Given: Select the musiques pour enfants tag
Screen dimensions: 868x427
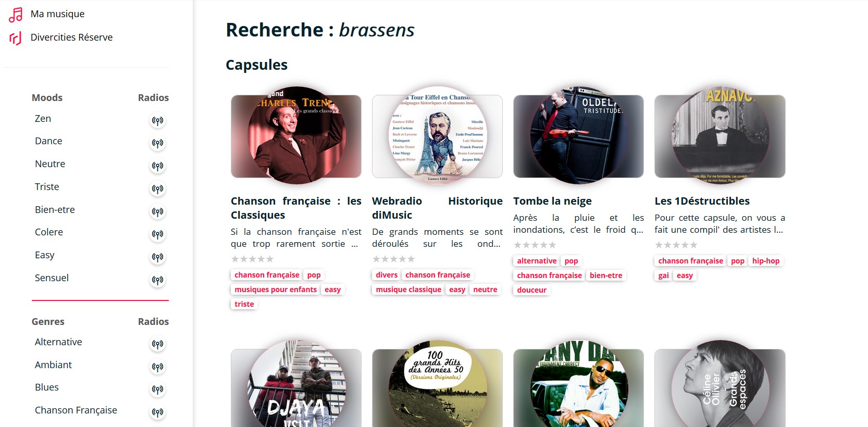Looking at the screenshot, I should click(x=276, y=290).
